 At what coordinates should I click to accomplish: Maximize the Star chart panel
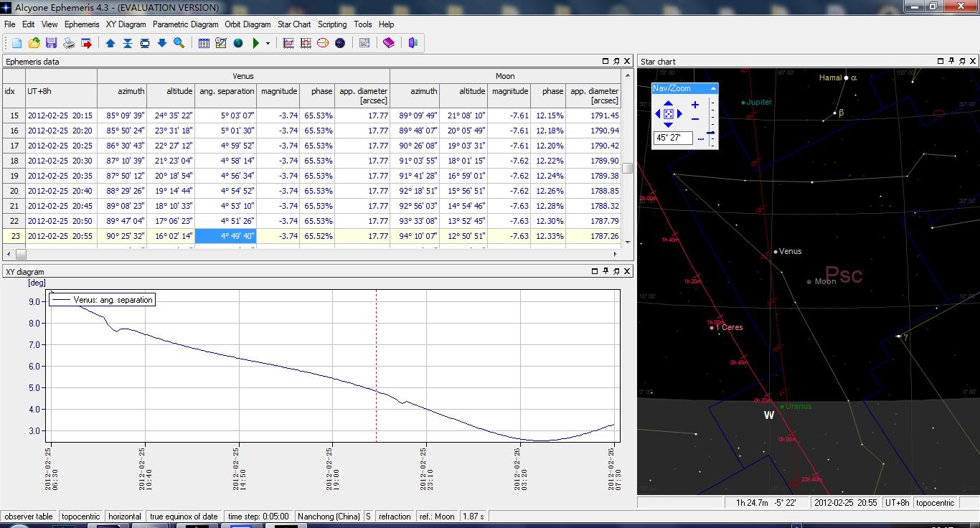coord(941,61)
